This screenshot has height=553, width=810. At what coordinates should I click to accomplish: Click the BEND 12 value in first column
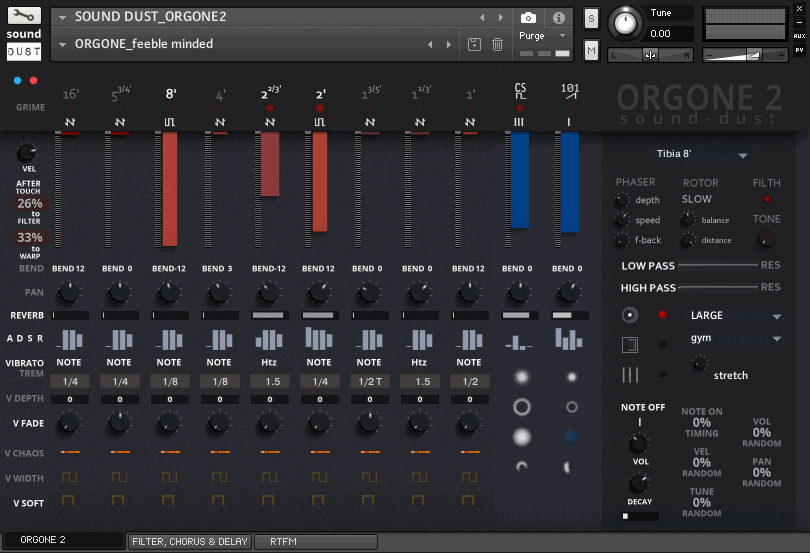(68, 269)
